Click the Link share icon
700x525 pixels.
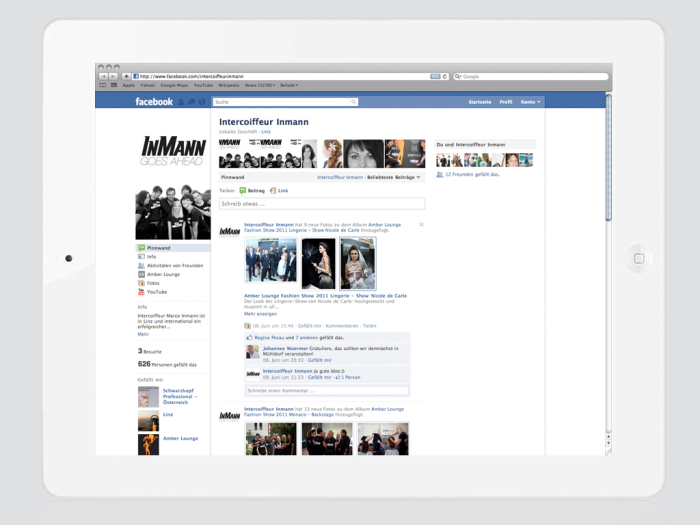[273, 191]
